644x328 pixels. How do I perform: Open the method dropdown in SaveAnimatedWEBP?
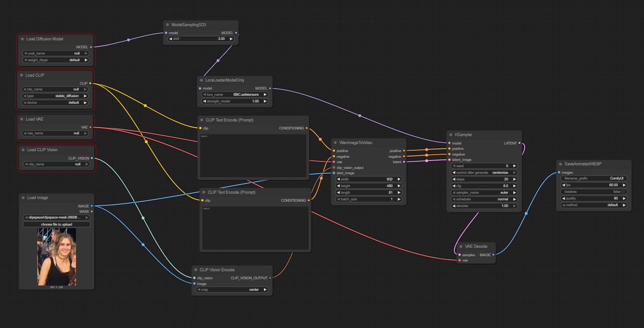tap(594, 205)
